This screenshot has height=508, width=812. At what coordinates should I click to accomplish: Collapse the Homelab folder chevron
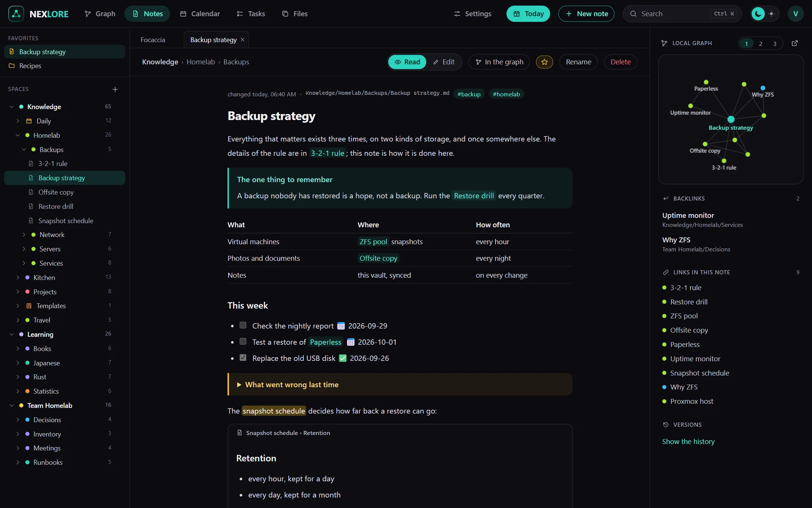(18, 135)
